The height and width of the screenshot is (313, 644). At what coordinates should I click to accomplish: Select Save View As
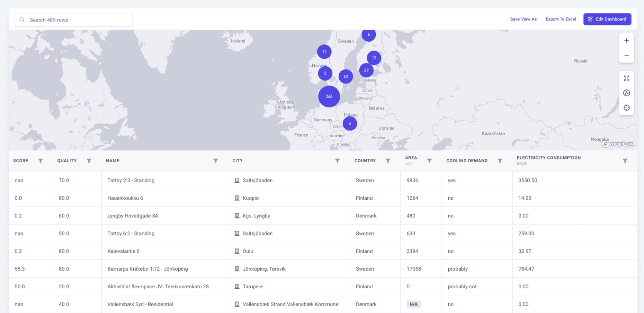[523, 19]
